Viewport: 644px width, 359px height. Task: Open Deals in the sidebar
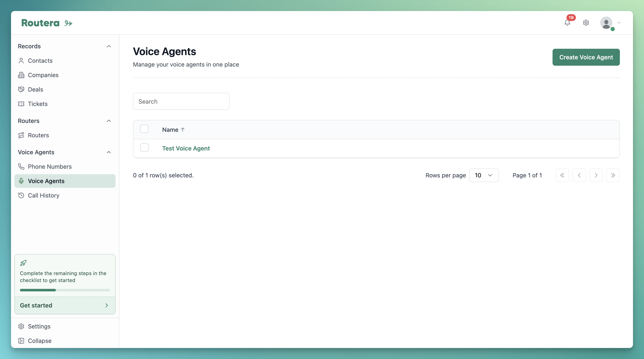(65, 89)
